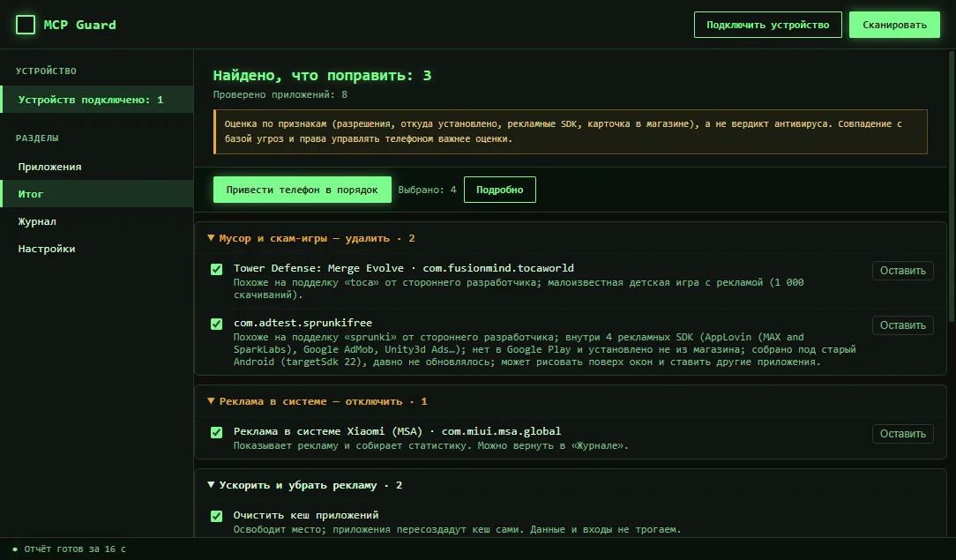The height and width of the screenshot is (560, 956).
Task: Uncheck Tower Defense: Merge Evolve checkbox
Action: (x=216, y=269)
